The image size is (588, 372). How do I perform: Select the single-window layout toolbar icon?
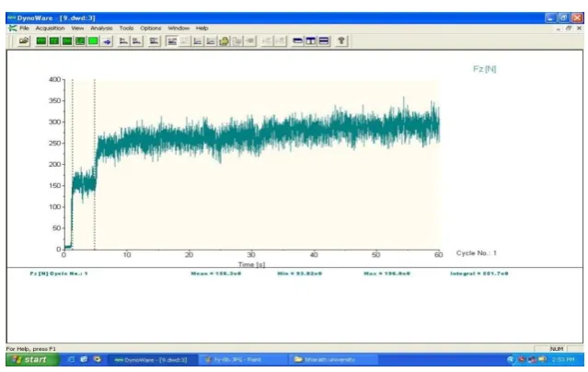click(298, 41)
